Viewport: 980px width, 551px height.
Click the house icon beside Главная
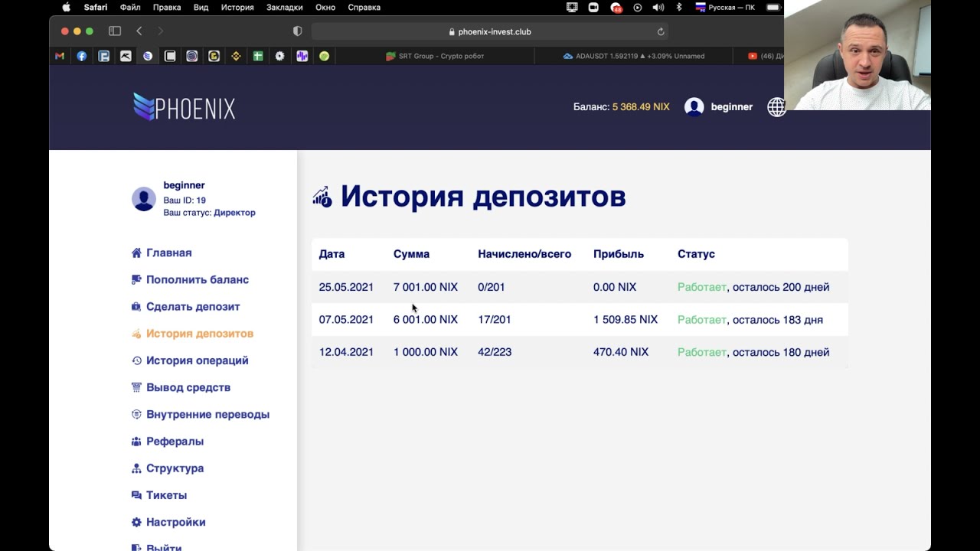136,253
